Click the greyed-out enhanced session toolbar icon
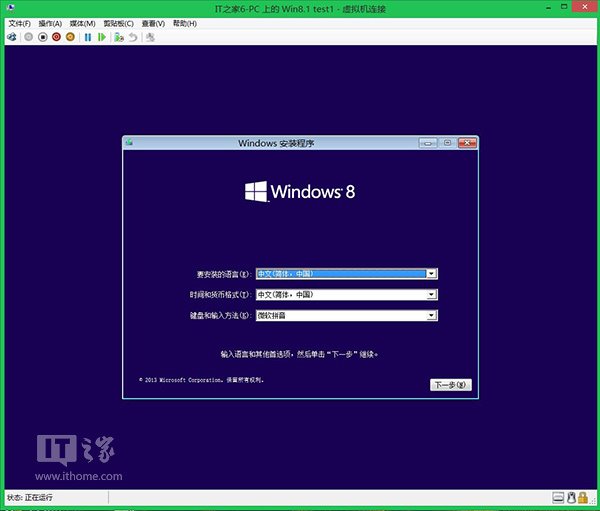This screenshot has height=511, width=600. 150,37
